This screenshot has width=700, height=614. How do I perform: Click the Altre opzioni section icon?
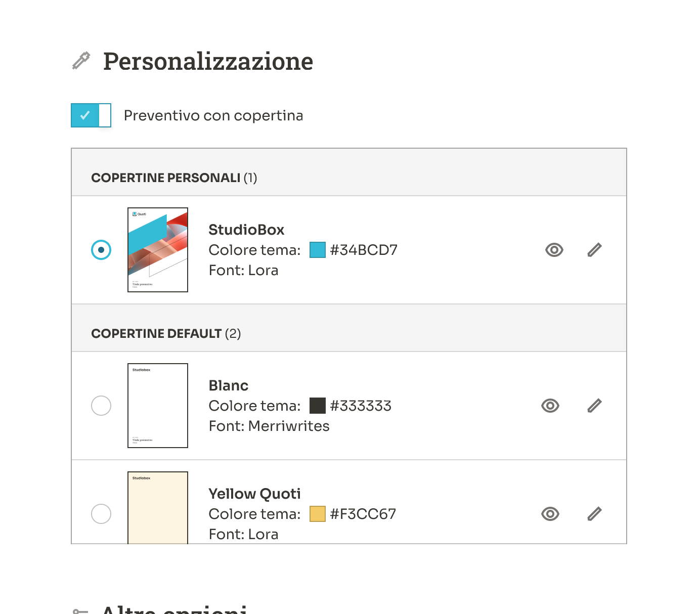point(80,610)
